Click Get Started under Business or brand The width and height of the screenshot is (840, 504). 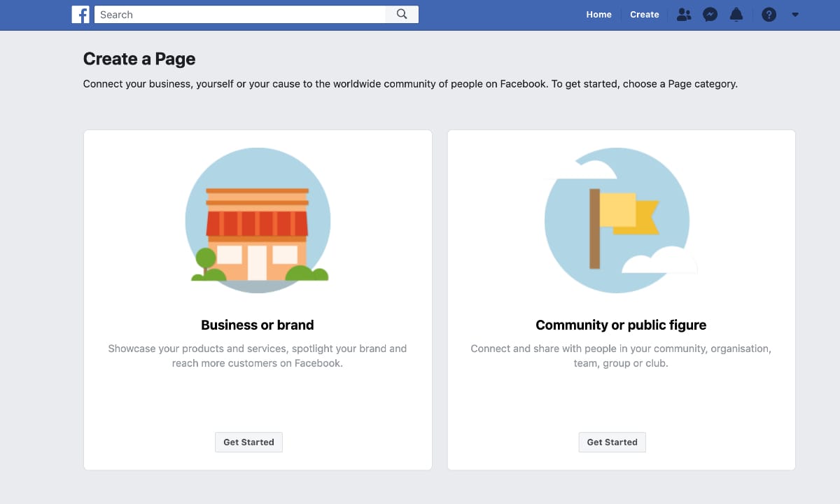[x=248, y=442]
